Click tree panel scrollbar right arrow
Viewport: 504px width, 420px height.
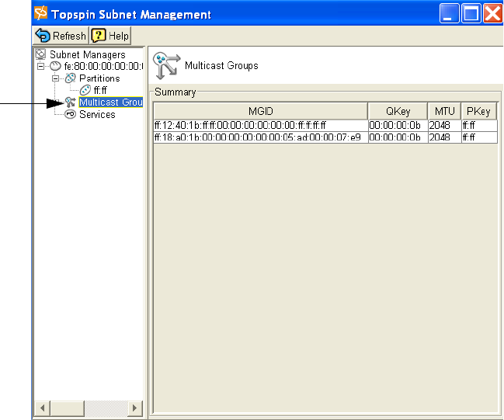point(134,408)
